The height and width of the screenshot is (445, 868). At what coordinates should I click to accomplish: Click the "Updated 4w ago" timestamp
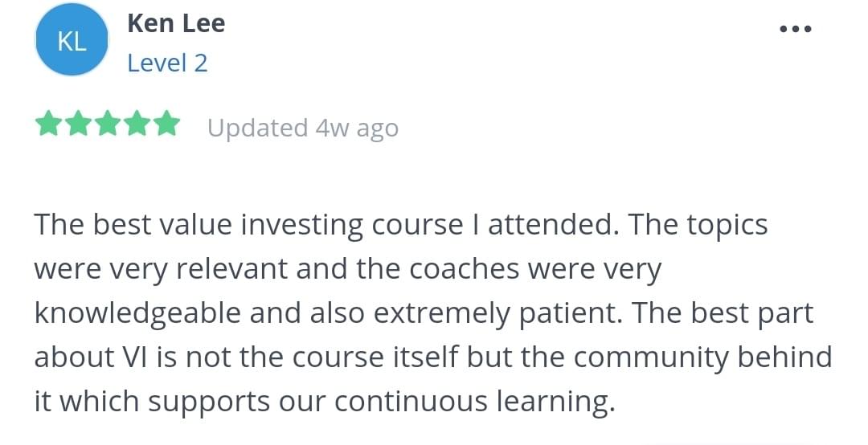(302, 128)
